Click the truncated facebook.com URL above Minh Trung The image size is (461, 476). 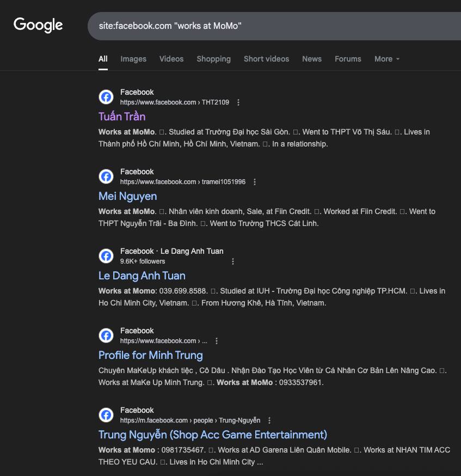(164, 341)
